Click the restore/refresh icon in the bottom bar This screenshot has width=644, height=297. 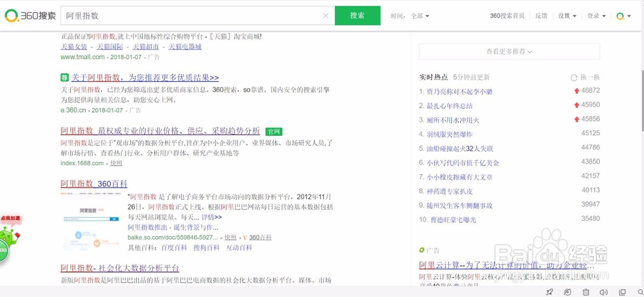pyautogui.click(x=567, y=292)
